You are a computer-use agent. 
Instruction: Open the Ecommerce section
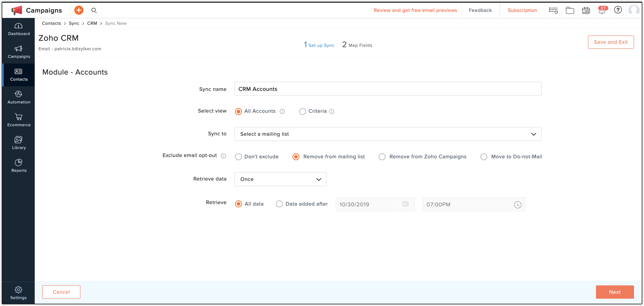[x=19, y=120]
